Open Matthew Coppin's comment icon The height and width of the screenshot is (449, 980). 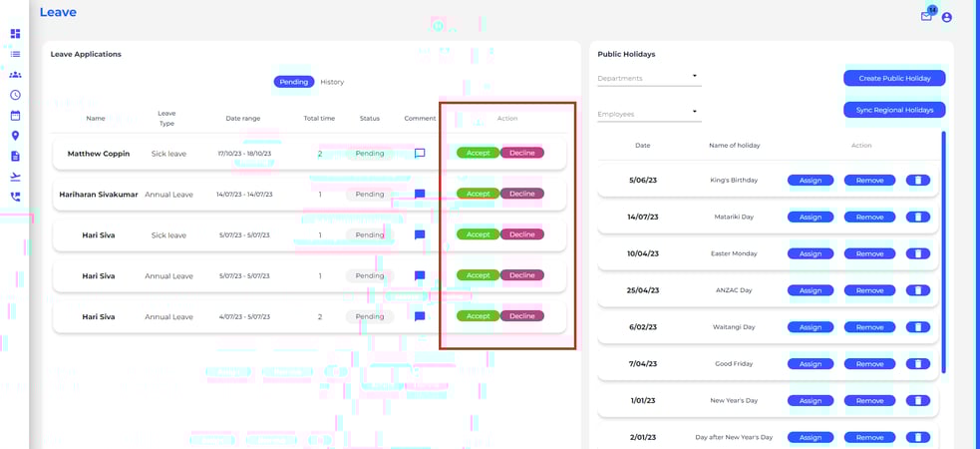pos(420,154)
